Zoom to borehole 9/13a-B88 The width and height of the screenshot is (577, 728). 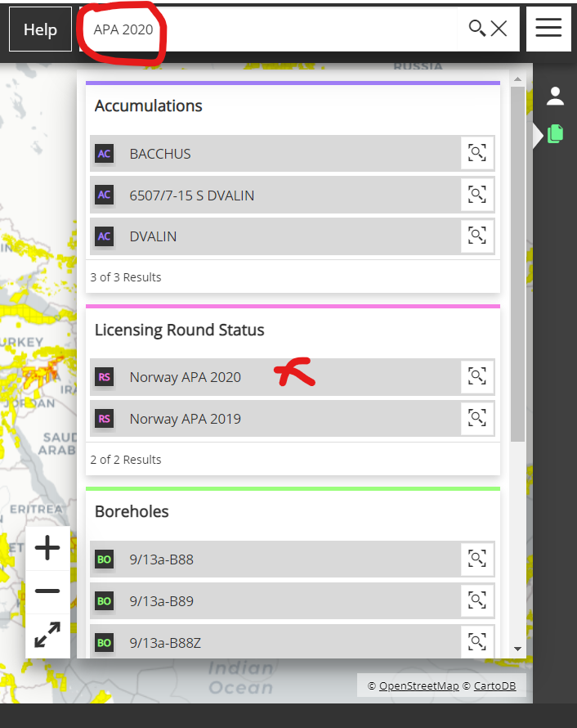pyautogui.click(x=476, y=559)
